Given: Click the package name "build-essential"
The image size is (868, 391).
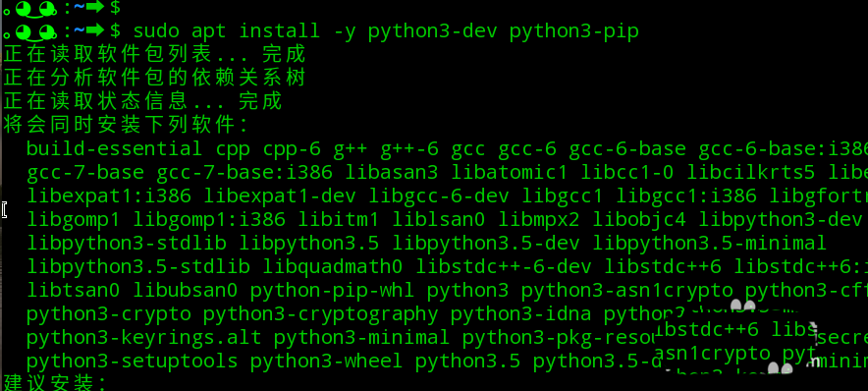Looking at the screenshot, I should pos(115,148).
